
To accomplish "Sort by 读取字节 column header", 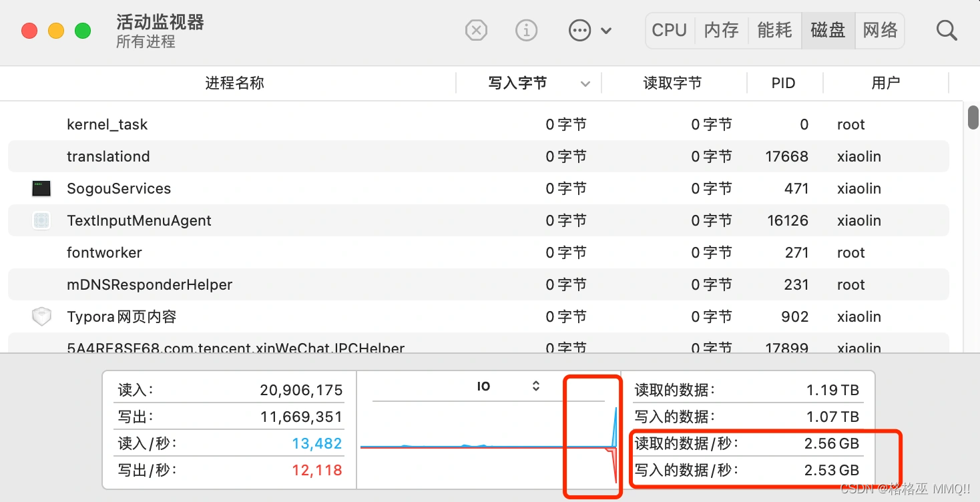I will [x=672, y=83].
